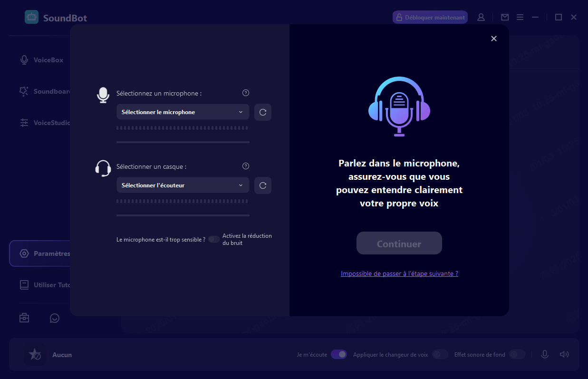Toggle Appliquer le changeur de voix

tap(440, 354)
